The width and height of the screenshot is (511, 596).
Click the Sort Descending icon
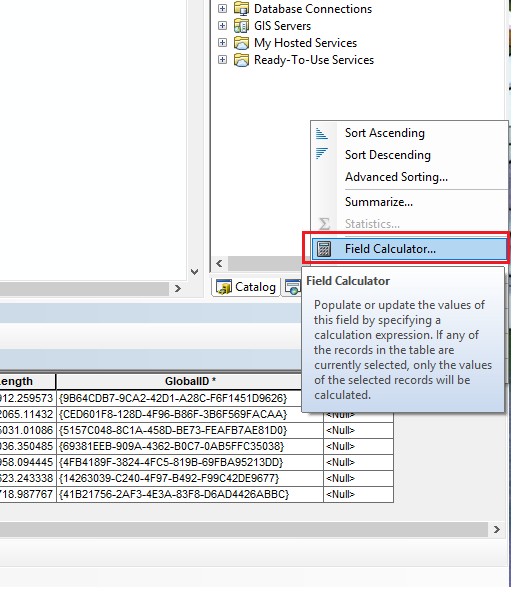[x=322, y=154]
